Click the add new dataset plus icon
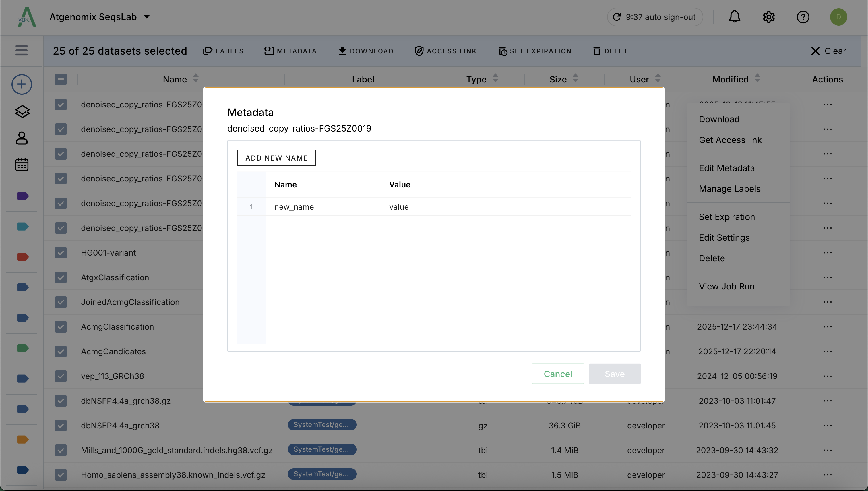 click(x=21, y=84)
